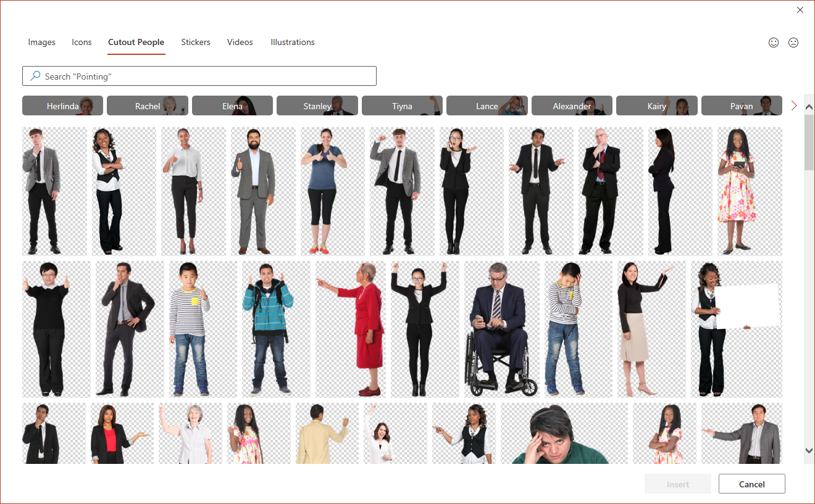
Task: Select the young man in gray blazer touching his chin
Action: click(x=55, y=191)
